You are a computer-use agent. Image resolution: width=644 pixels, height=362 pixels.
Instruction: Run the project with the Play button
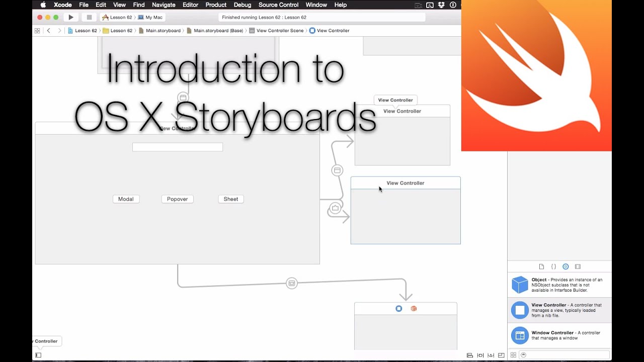(x=71, y=17)
